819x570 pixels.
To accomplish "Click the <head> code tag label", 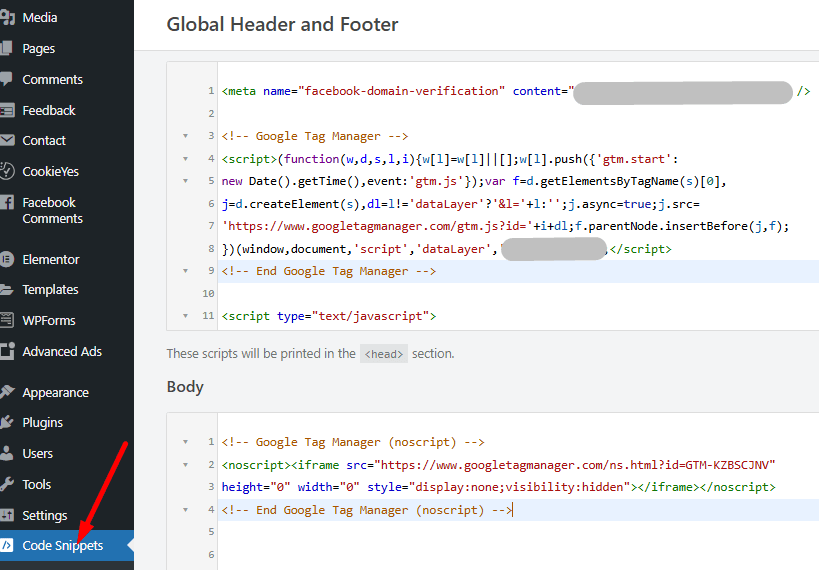I will point(383,354).
